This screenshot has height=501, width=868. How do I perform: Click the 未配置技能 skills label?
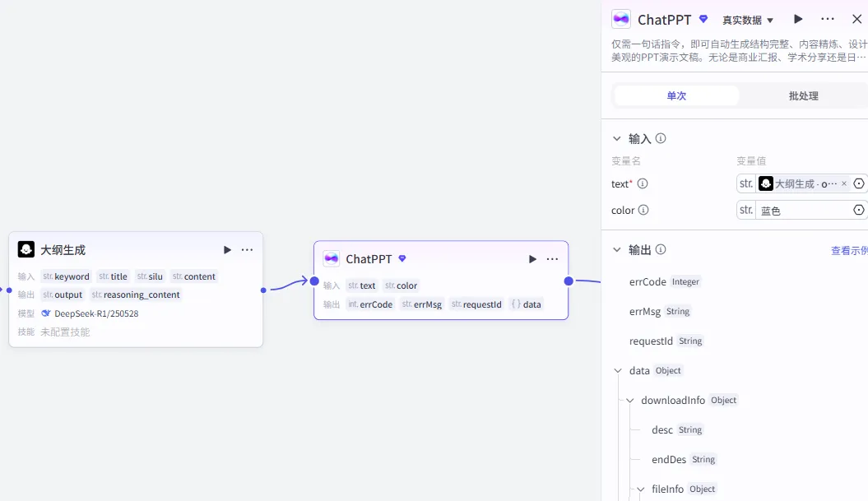(x=65, y=332)
